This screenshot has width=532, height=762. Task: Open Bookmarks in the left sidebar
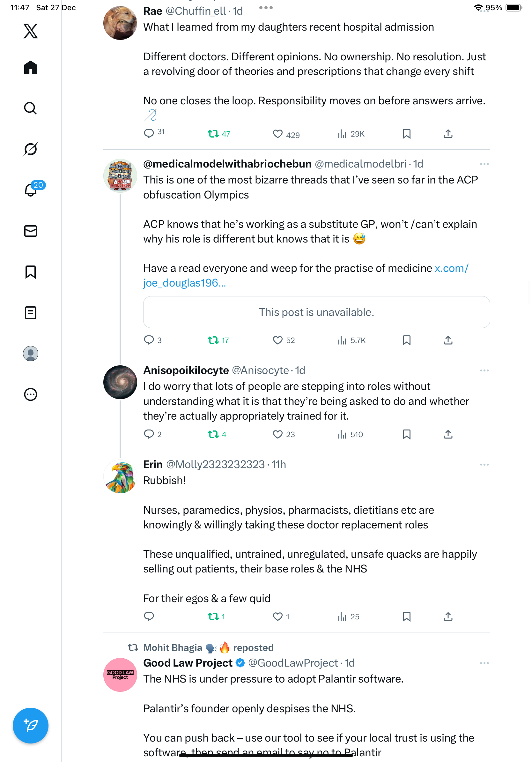[x=31, y=272]
